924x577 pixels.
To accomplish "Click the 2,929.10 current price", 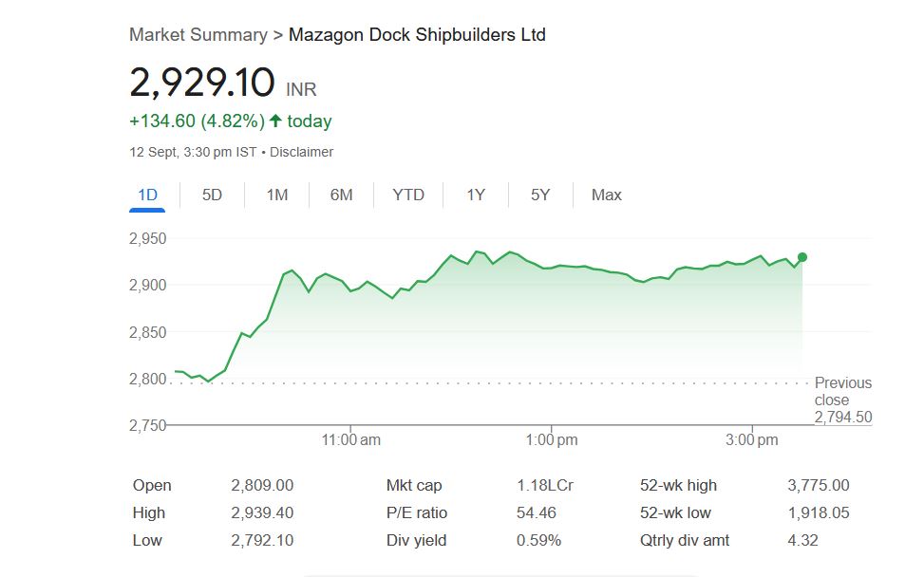I will point(202,83).
